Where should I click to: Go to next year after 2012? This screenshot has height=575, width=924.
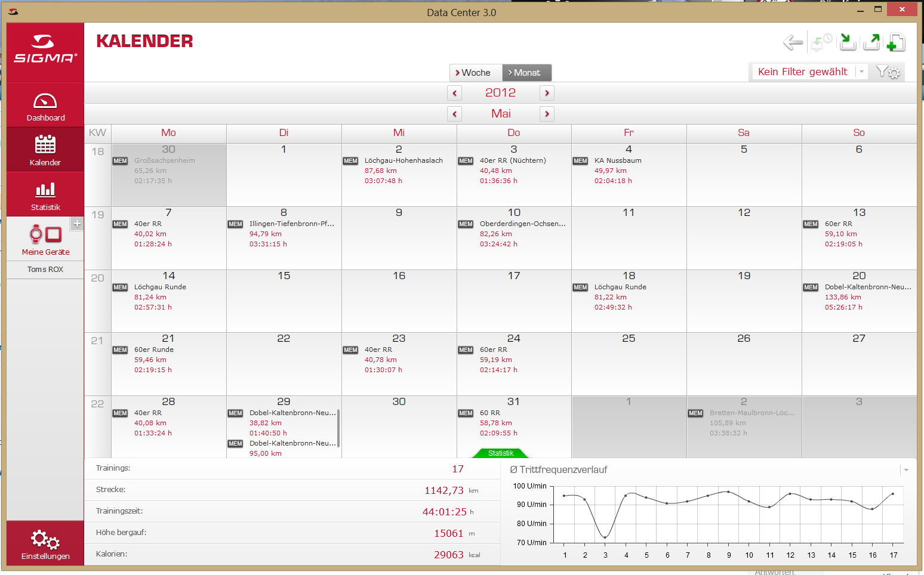tap(547, 93)
